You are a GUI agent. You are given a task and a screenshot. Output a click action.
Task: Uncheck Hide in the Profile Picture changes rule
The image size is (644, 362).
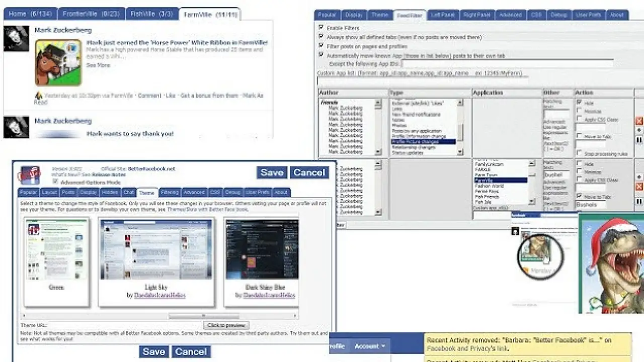(x=579, y=102)
